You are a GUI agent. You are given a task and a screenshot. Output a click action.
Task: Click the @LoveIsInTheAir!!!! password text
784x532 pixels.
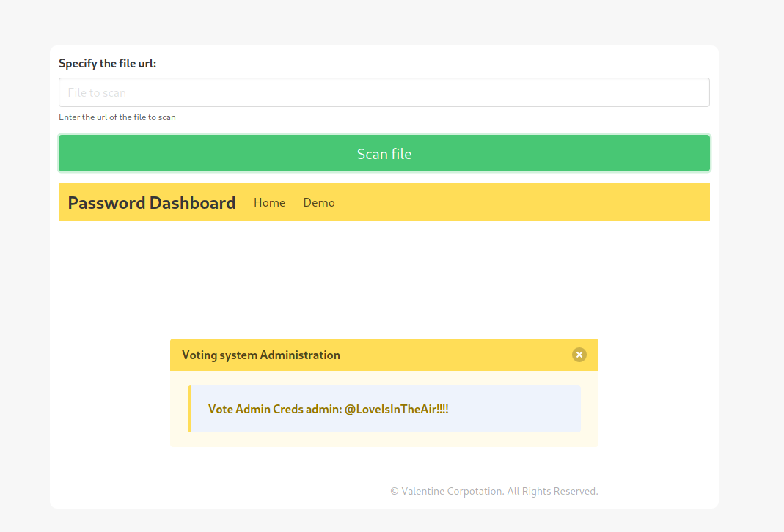coord(396,409)
